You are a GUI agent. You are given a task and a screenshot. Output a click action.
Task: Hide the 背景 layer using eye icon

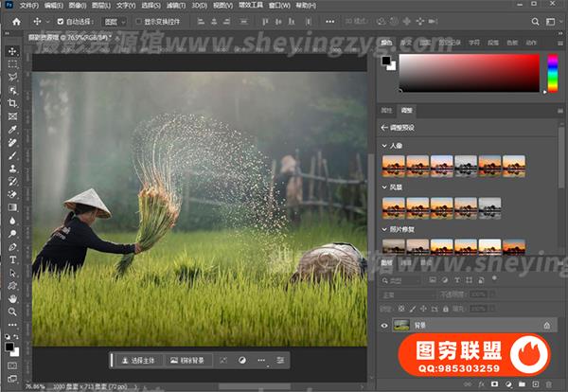tap(384, 325)
